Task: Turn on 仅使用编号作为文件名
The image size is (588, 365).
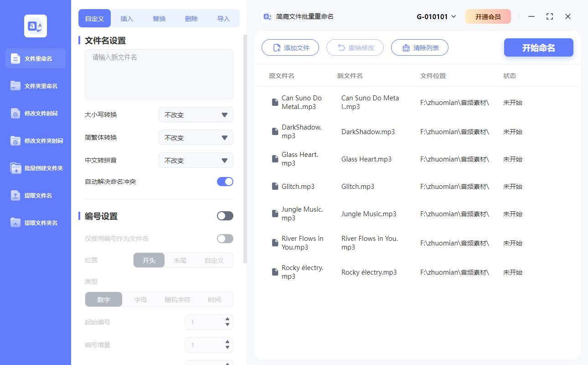Action: (225, 238)
